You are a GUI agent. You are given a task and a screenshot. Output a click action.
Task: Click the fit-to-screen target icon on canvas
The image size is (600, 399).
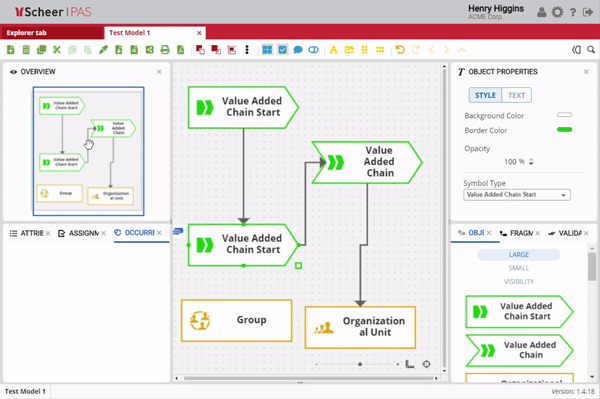click(427, 365)
